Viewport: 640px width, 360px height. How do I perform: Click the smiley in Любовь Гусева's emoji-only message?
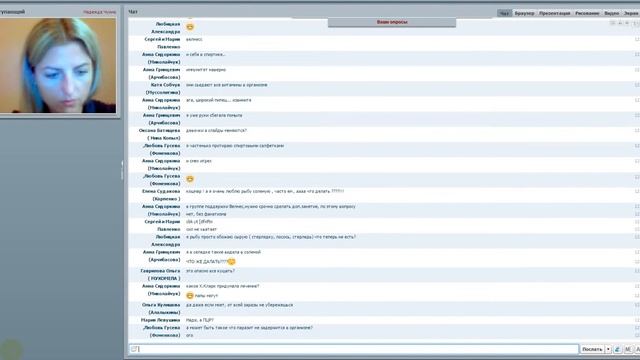[190, 179]
